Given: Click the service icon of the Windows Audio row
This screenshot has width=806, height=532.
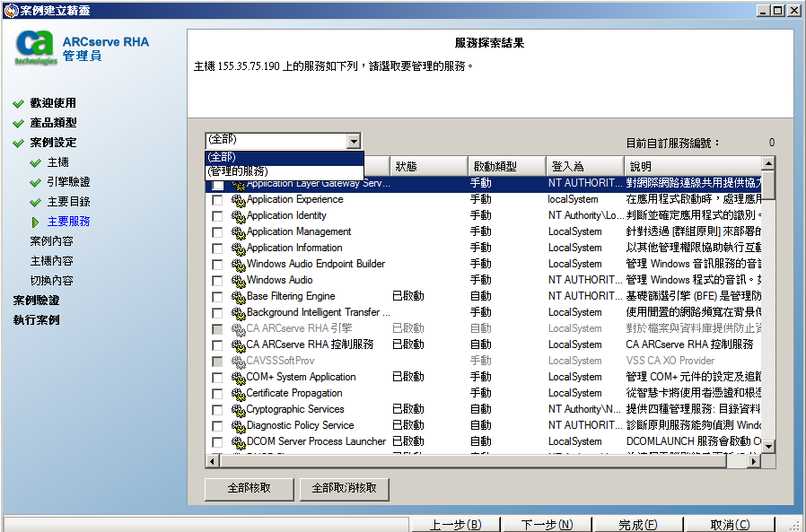Looking at the screenshot, I should tap(238, 281).
